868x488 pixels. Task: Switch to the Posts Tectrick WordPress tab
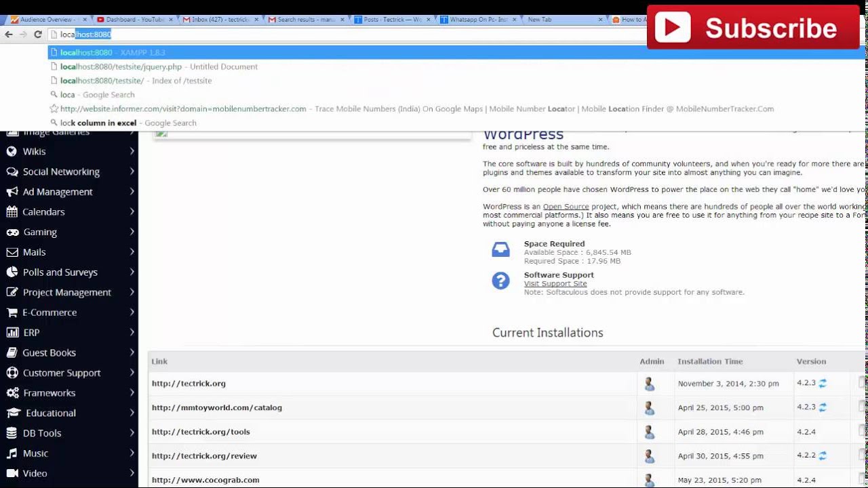391,20
